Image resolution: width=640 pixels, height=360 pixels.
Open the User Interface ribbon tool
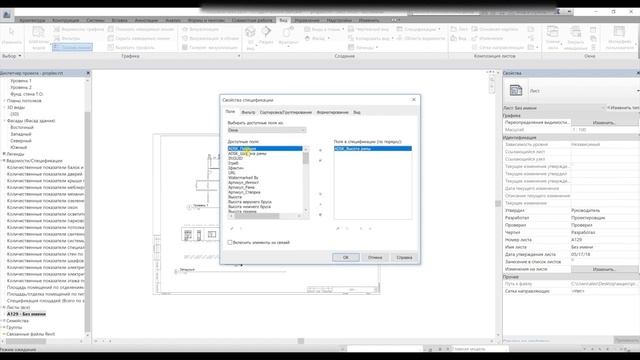[620, 38]
